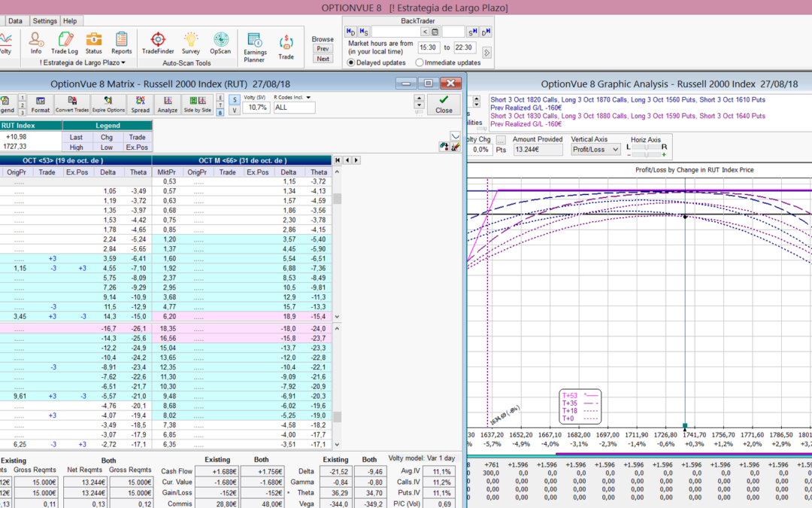This screenshot has height=508, width=812.
Task: Toggle the V volatility button
Action: click(235, 110)
